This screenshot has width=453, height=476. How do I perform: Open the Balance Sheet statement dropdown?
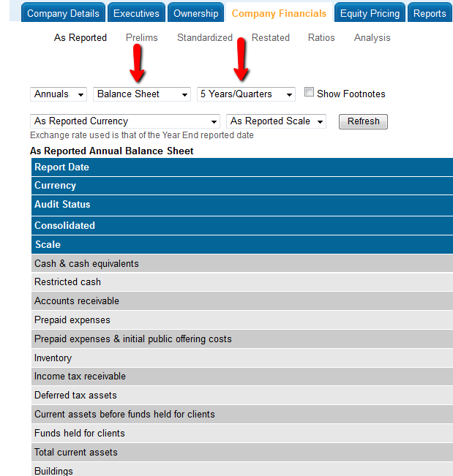click(142, 94)
